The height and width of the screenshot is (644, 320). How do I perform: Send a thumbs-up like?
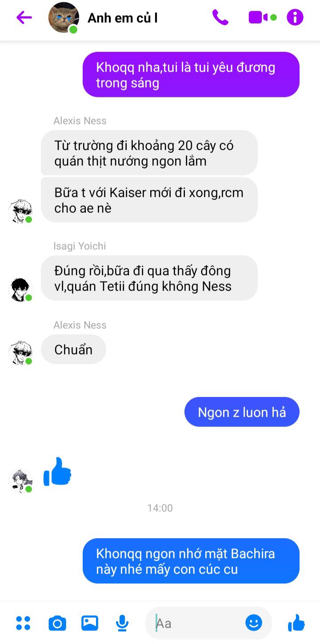coord(296,623)
